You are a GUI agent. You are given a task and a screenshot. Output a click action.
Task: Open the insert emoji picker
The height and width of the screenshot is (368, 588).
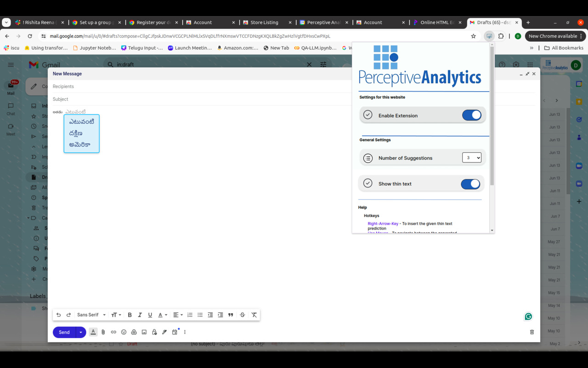coord(124,332)
